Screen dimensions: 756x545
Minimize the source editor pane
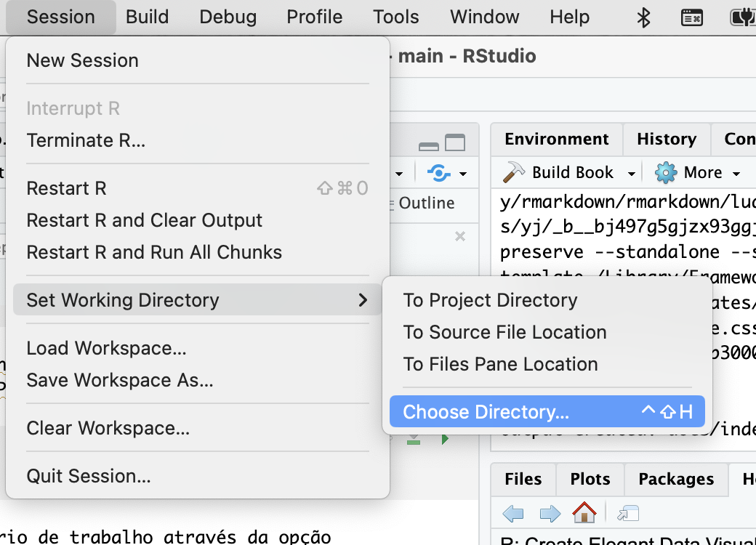pos(429,144)
